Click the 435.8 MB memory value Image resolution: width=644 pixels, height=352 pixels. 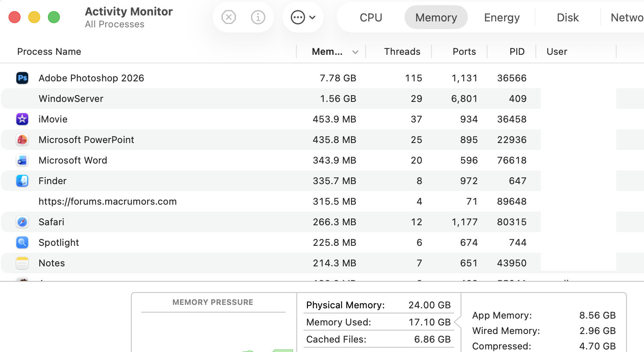coord(334,140)
